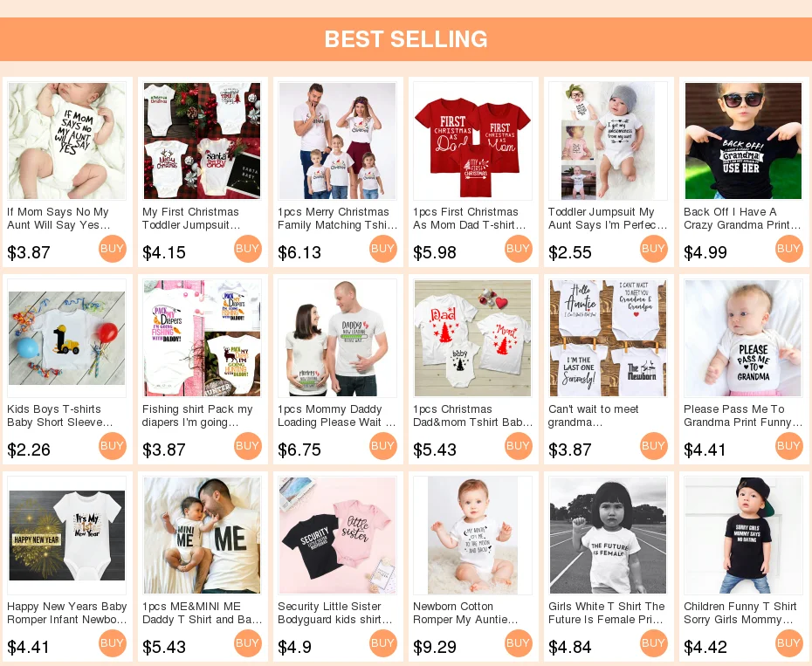
Task: Buy the $6.13 Merry Christmas family tshirt
Action: tap(383, 249)
